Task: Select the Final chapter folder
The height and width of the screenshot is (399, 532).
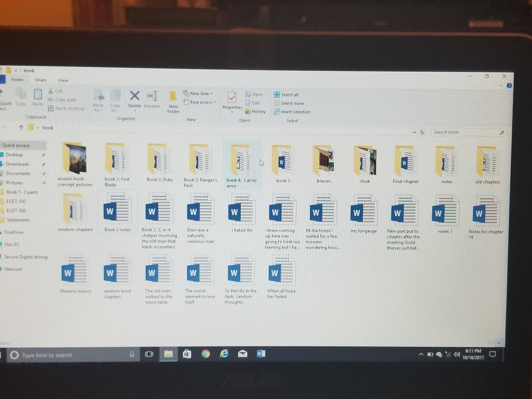Action: tap(405, 164)
